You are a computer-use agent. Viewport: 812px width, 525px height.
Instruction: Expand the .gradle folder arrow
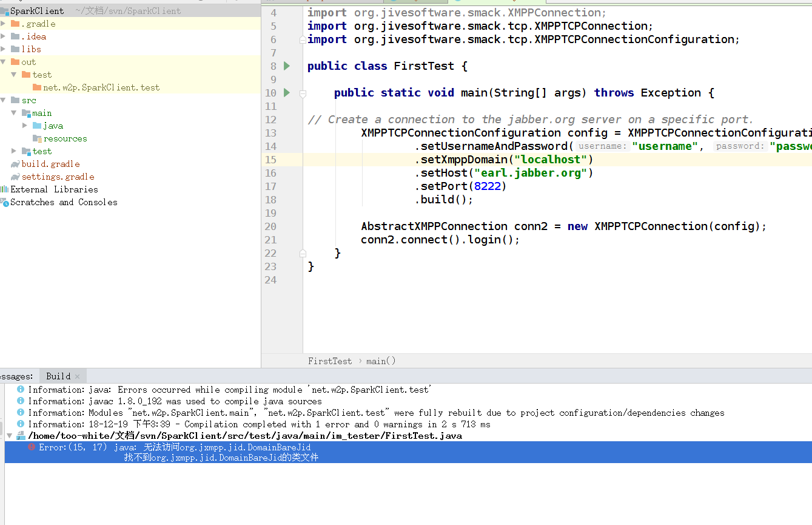pos(4,24)
